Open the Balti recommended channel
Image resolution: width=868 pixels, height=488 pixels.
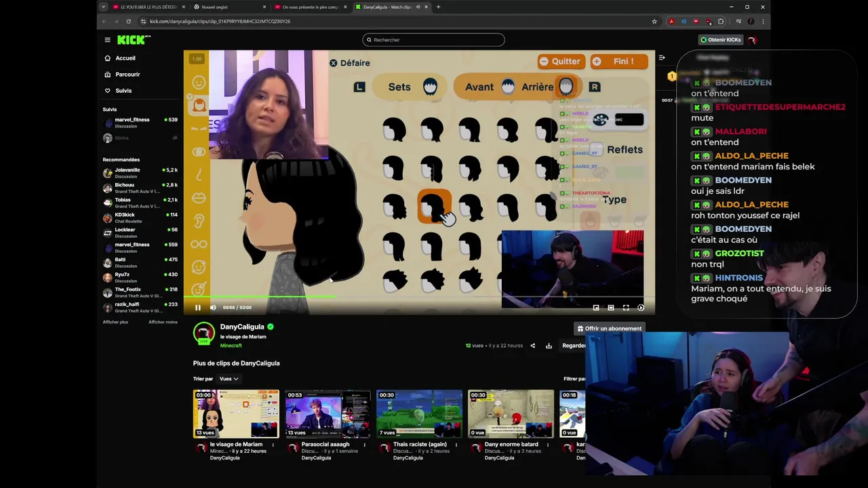pyautogui.click(x=140, y=262)
